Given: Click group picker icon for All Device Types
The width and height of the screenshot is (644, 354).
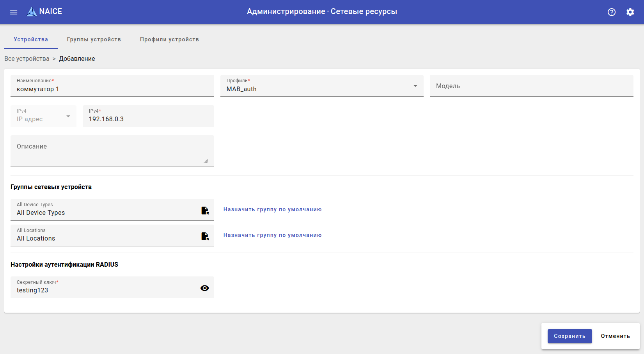Looking at the screenshot, I should tap(205, 211).
